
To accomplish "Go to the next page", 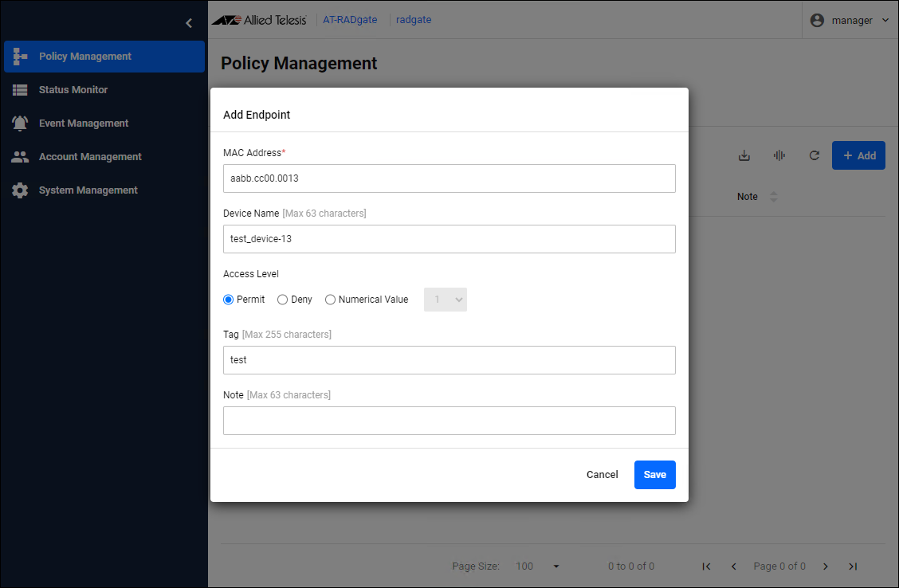I will point(826,566).
